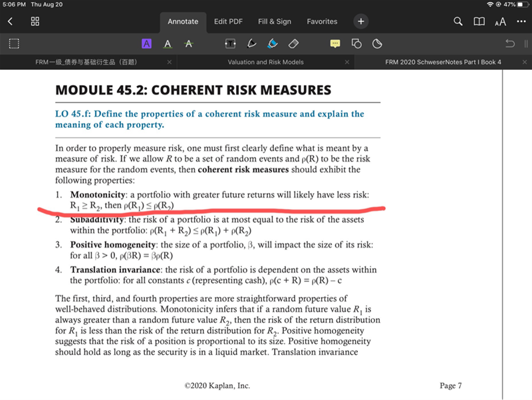532x400 pixels.
Task: Tap the battery indicator in status bar
Action: click(x=523, y=5)
